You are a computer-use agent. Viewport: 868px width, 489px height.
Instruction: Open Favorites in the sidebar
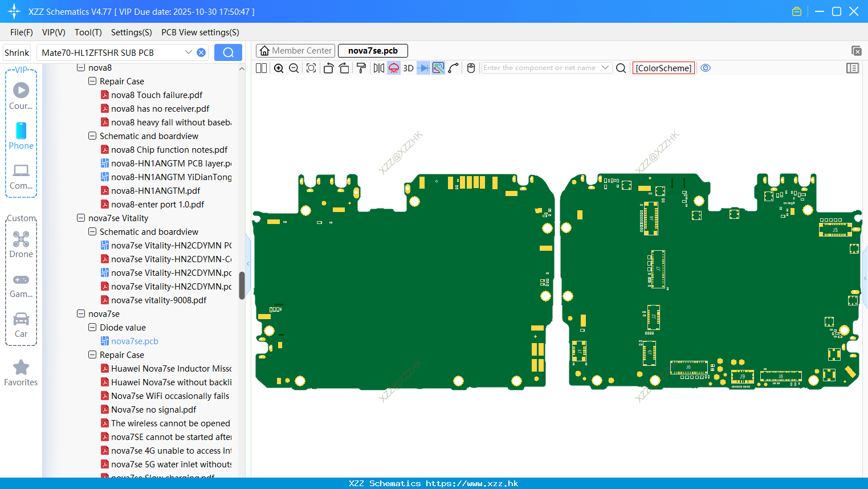point(21,373)
